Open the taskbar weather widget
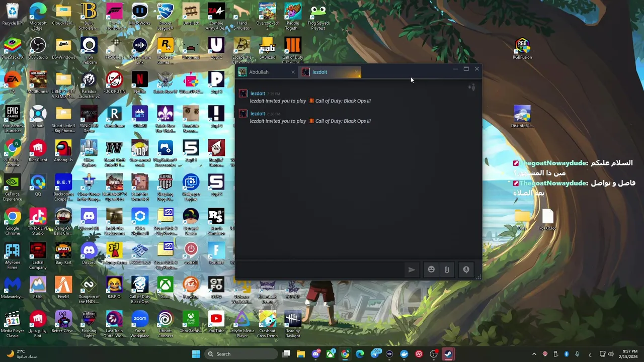 coord(21,354)
